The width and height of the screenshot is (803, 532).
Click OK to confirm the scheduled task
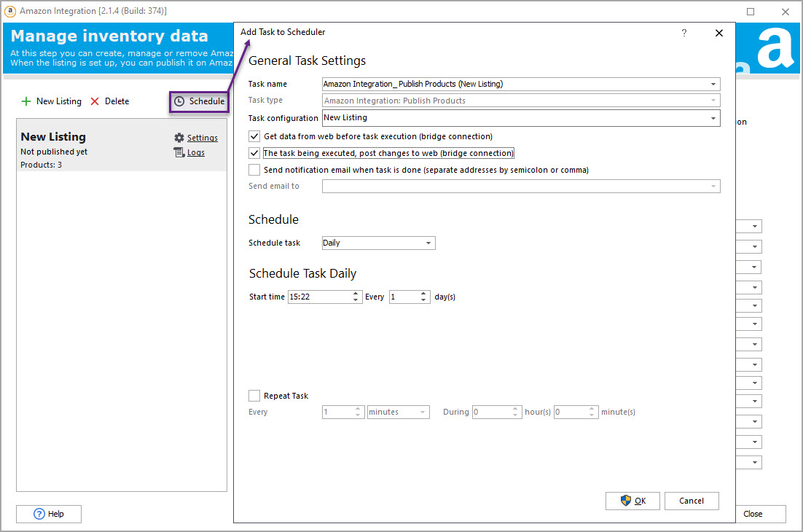coord(632,501)
